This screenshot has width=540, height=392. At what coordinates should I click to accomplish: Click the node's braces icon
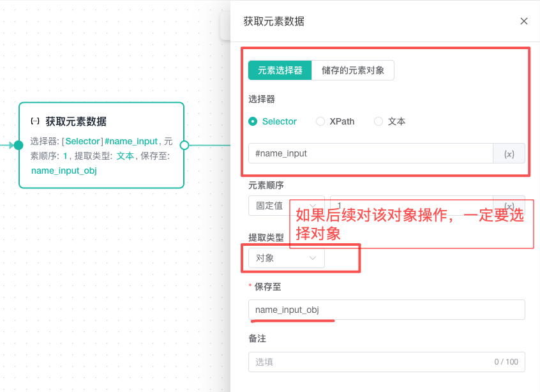[x=35, y=121]
